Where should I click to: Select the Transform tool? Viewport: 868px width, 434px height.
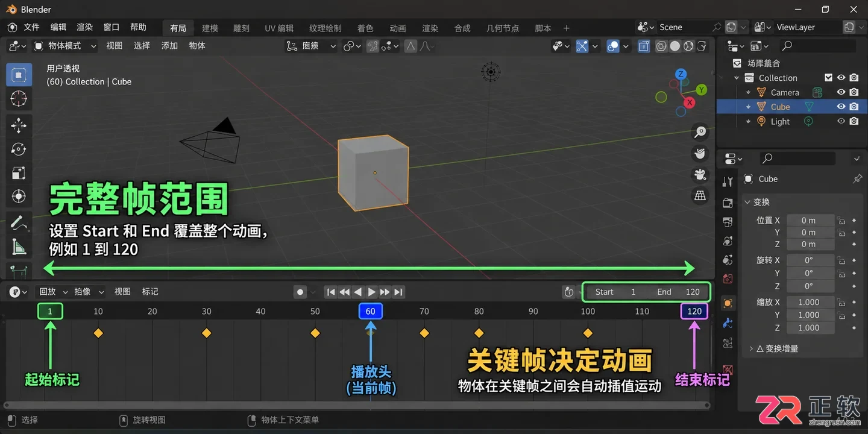point(19,197)
